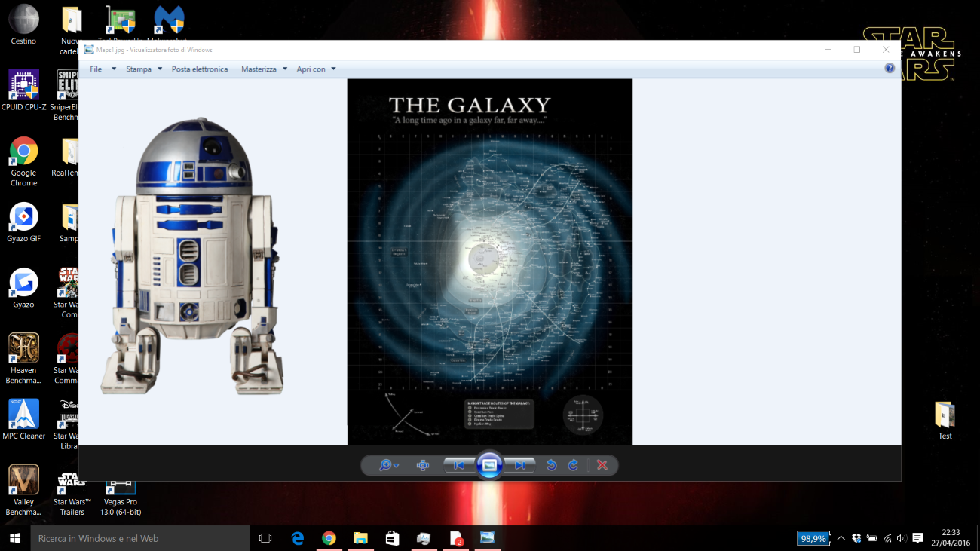The image size is (980, 551).
Task: Rotate the image counterclockwise
Action: [551, 465]
